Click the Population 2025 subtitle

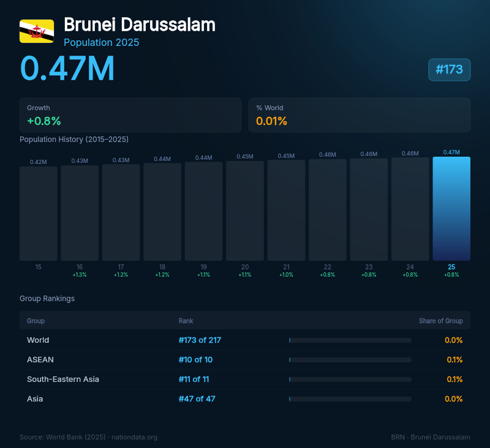[101, 42]
